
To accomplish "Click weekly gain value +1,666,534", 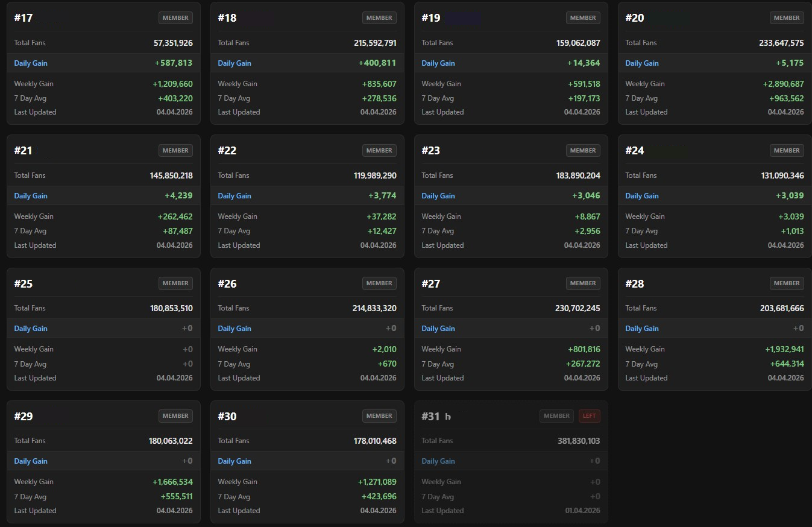I will click(x=173, y=482).
